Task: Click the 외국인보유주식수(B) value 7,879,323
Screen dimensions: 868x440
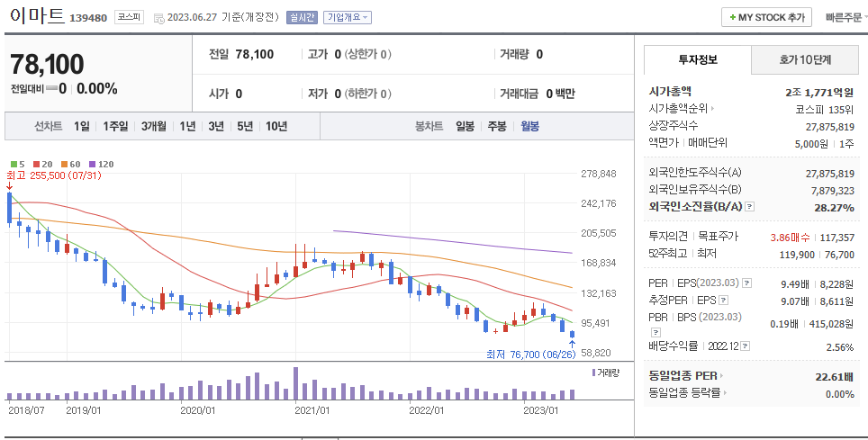Action: tap(833, 191)
